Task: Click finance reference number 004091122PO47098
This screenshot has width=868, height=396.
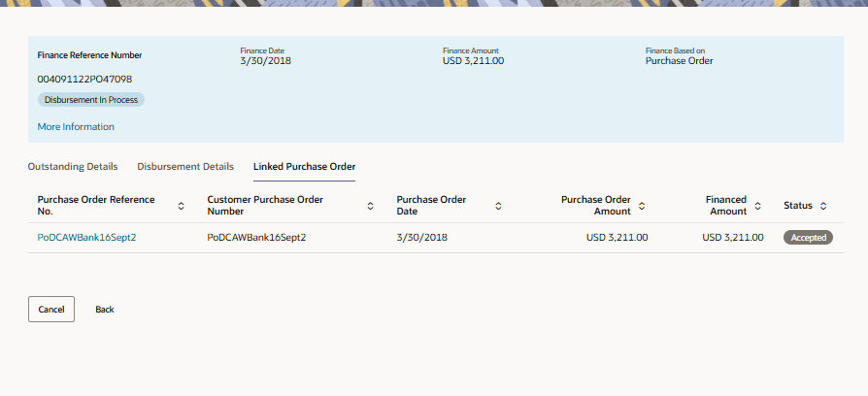Action: click(x=84, y=79)
